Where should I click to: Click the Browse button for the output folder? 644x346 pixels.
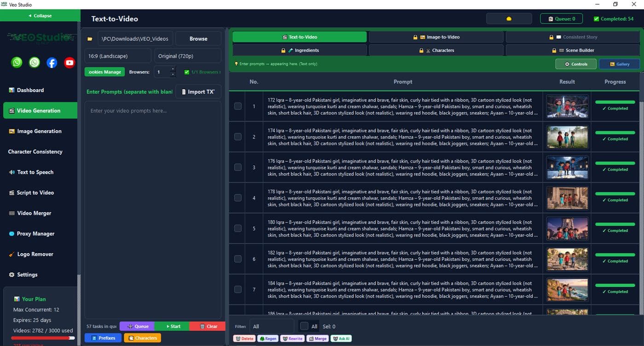(198, 39)
